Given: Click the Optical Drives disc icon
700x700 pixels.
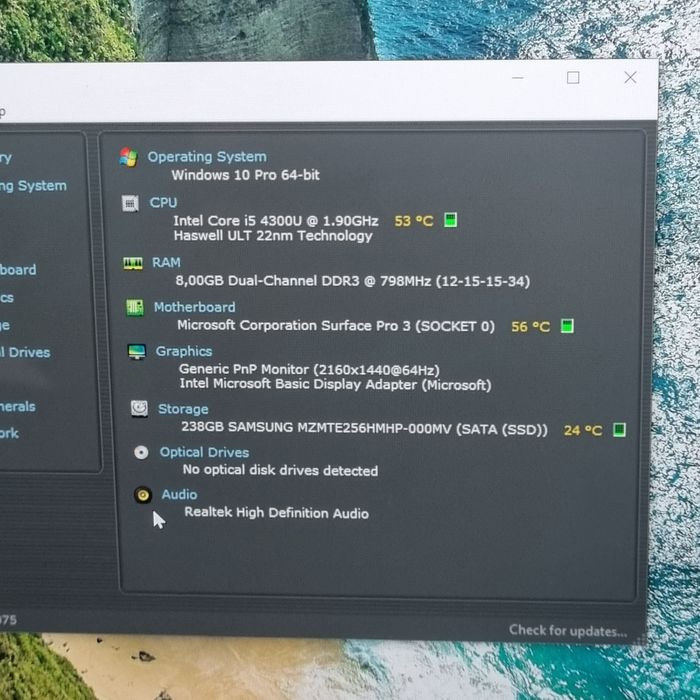Looking at the screenshot, I should point(142,452).
